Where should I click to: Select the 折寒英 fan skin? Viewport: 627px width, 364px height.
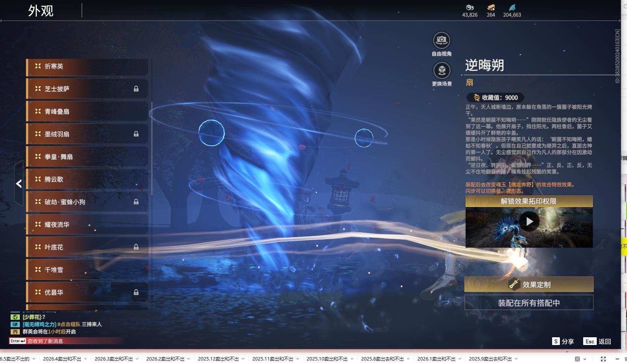point(87,67)
